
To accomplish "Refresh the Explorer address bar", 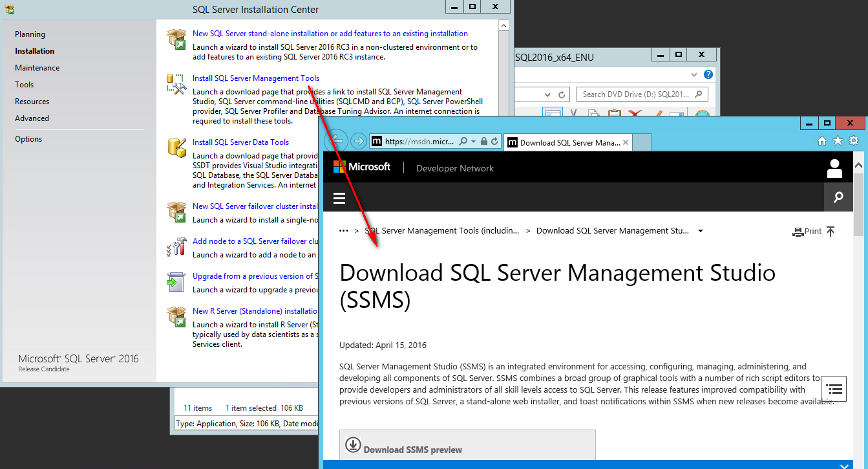I will coord(562,94).
